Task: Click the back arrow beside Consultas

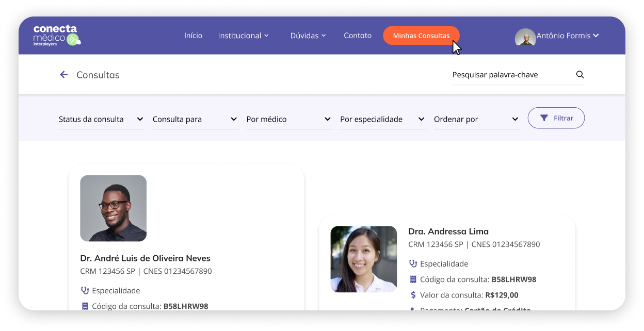Action: coord(64,75)
